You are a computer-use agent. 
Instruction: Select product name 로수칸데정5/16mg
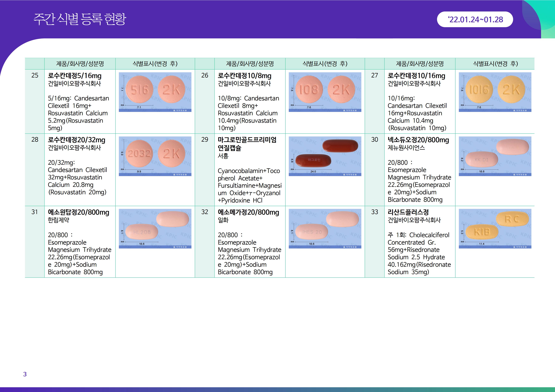pos(75,76)
